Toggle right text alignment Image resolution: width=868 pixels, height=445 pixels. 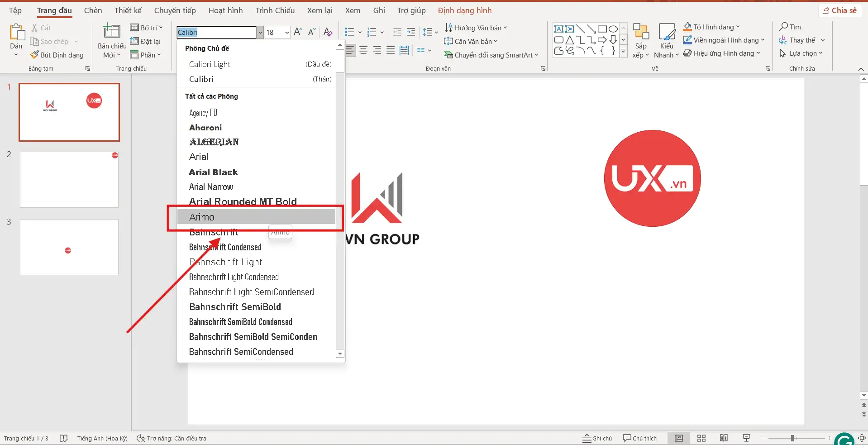[377, 50]
